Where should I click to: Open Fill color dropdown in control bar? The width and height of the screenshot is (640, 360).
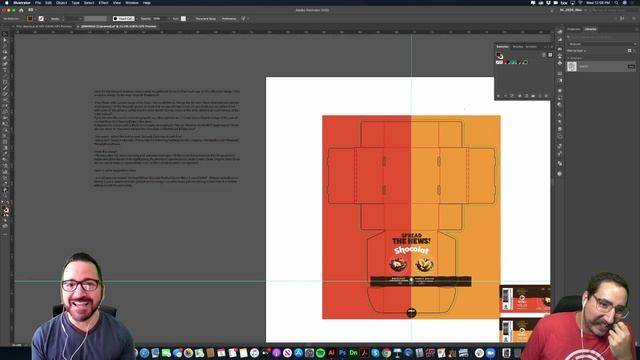point(35,19)
